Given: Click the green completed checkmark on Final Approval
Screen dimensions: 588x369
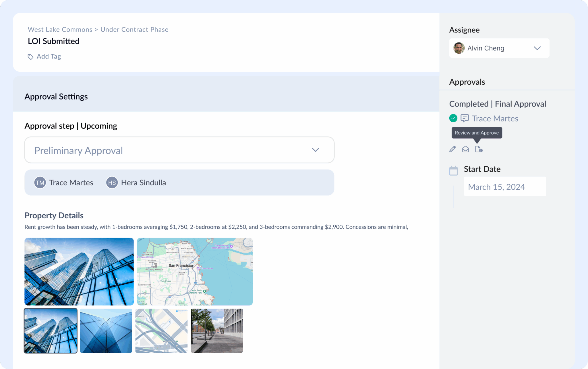Looking at the screenshot, I should coord(453,118).
